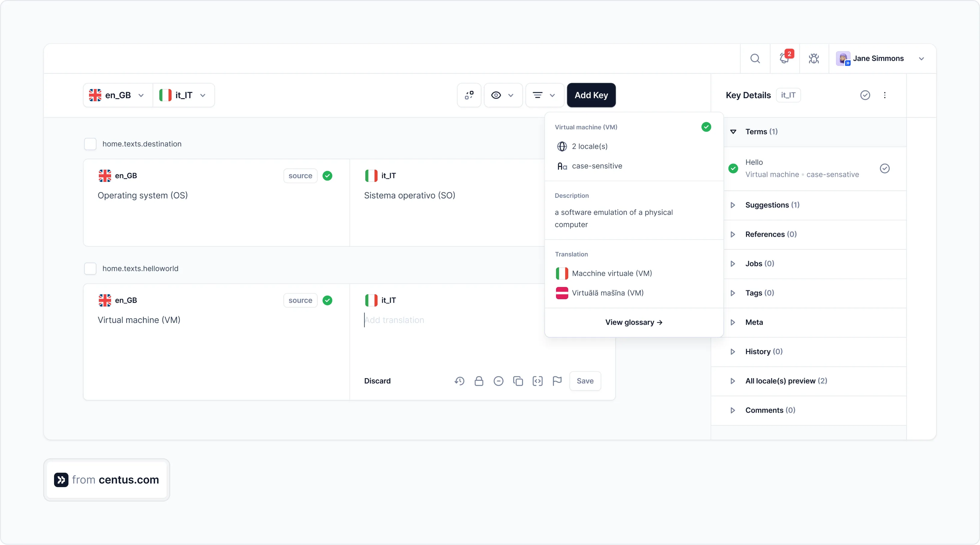The image size is (980, 545).
Task: Select the home.texts.destination checkbox
Action: tap(90, 144)
